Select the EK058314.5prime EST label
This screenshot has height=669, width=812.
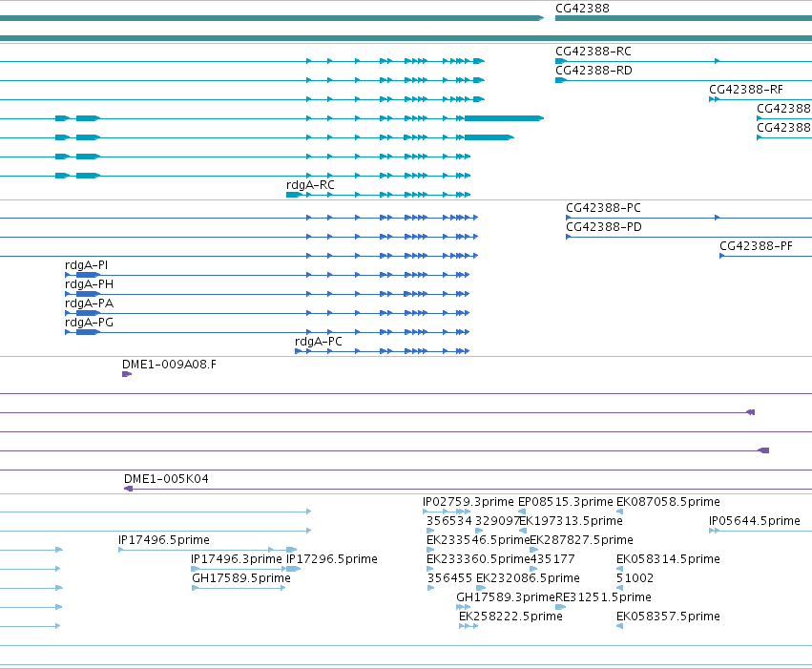click(x=668, y=559)
